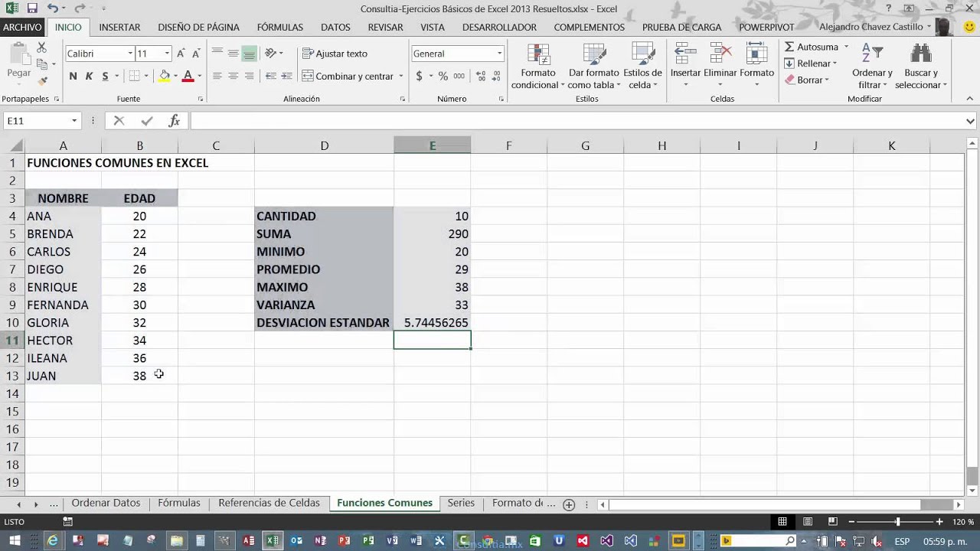Open Formato condicional menu

coord(538,66)
